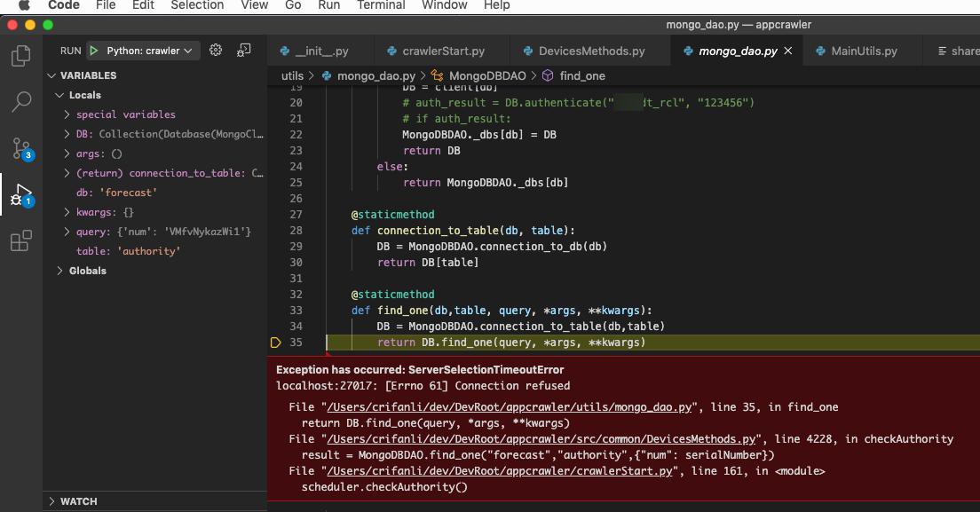This screenshot has height=512, width=980.
Task: Open the Run and Debug view icon
Action: click(x=22, y=195)
